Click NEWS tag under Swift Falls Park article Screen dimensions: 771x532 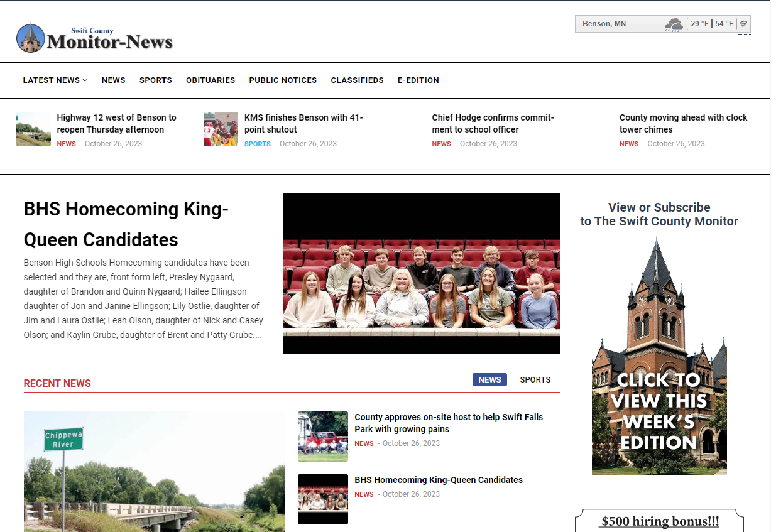coord(364,443)
